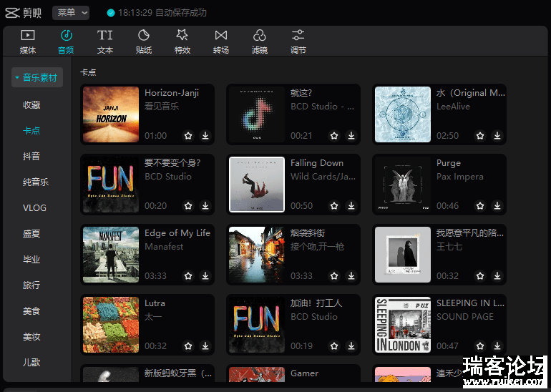
Task: Preview the Sleeping in London cover
Action: click(x=403, y=325)
